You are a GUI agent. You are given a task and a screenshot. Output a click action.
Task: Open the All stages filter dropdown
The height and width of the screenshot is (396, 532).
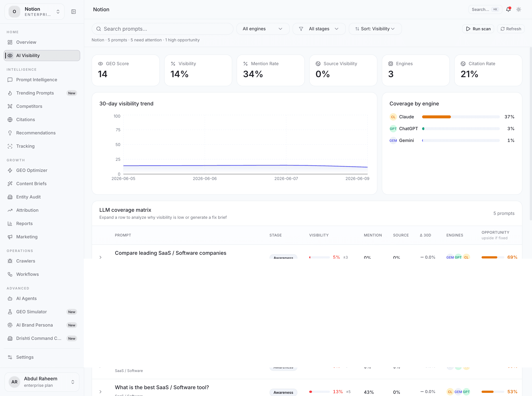[x=319, y=29]
